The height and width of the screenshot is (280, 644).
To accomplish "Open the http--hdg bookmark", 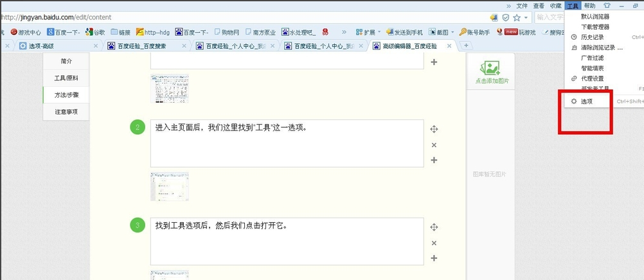I will coord(152,32).
